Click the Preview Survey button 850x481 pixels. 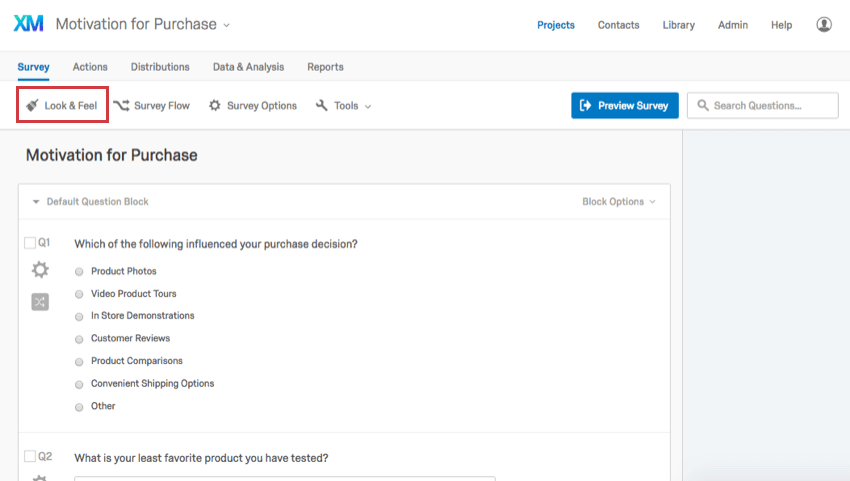point(624,105)
